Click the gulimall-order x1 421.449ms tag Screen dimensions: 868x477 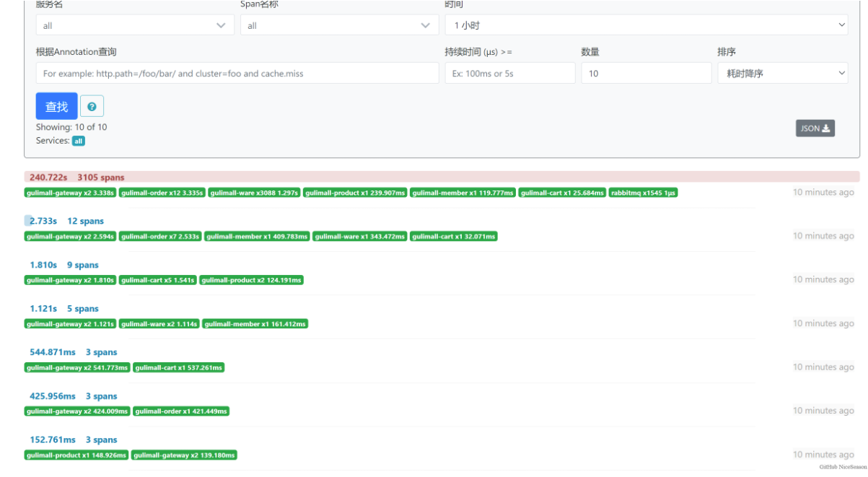click(x=181, y=411)
